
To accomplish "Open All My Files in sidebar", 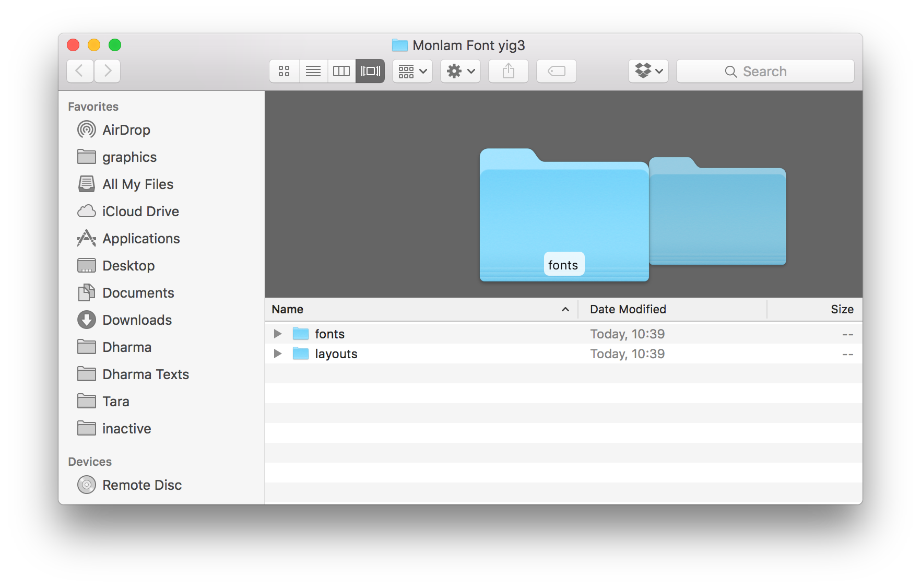I will (161, 184).
